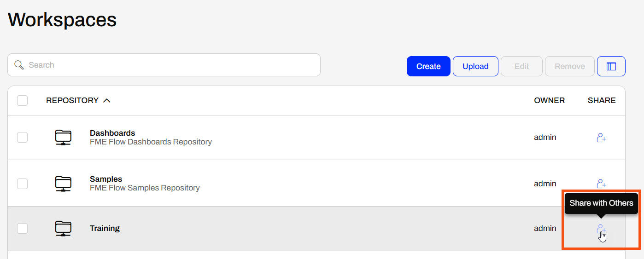Click the magnifier icon in search box

19,65
